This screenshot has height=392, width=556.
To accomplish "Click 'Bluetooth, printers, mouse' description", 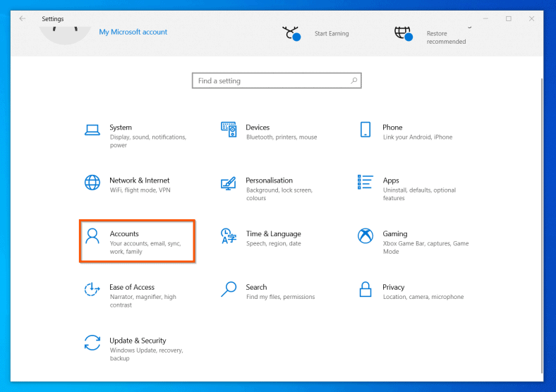I will [282, 137].
